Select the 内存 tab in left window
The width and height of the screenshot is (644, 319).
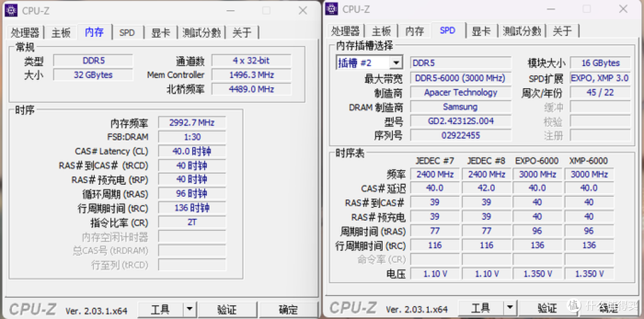(x=94, y=32)
